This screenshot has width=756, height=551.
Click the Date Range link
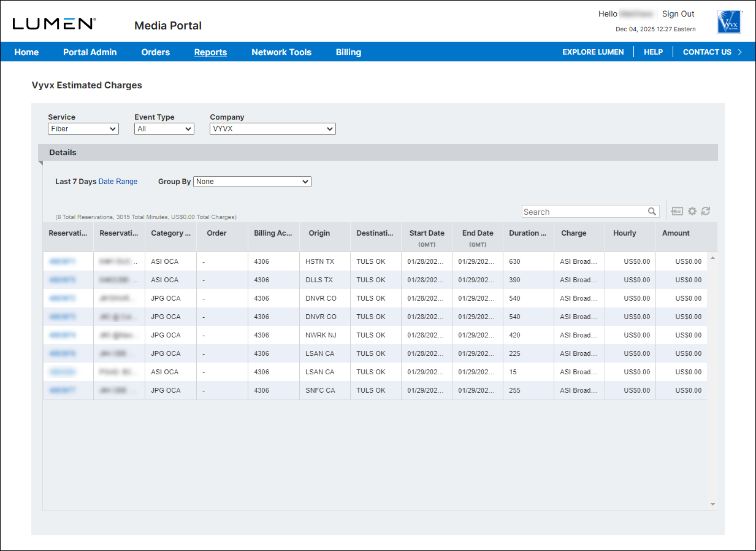click(x=118, y=182)
